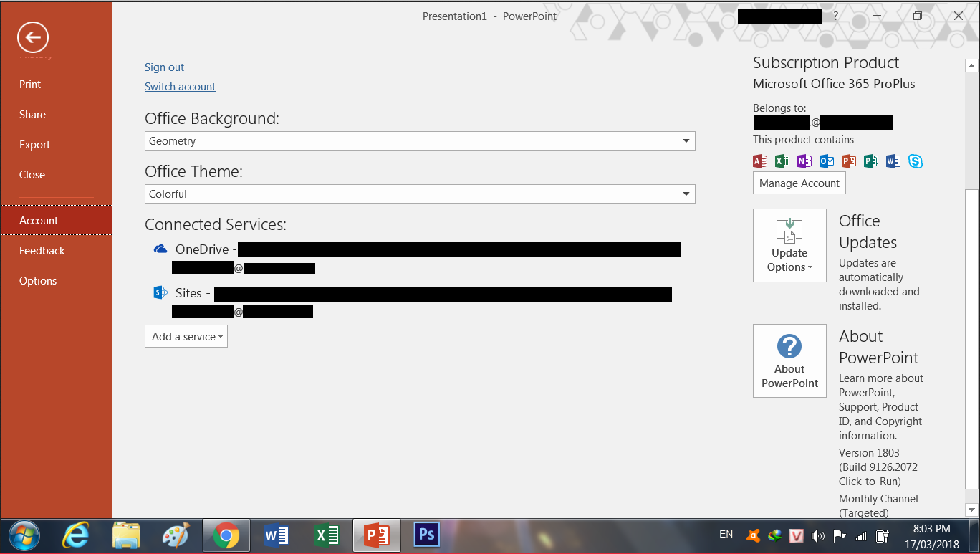
Task: Click the Excel icon under product contains
Action: [x=782, y=161]
